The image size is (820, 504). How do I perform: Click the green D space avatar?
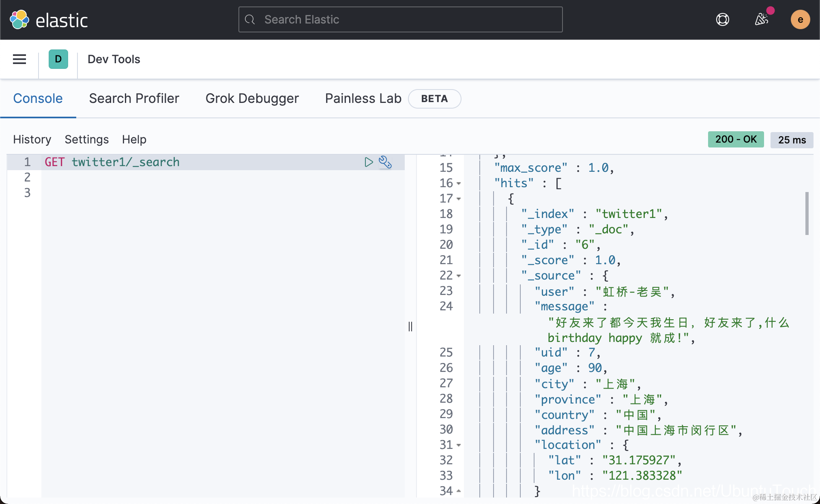pyautogui.click(x=58, y=60)
